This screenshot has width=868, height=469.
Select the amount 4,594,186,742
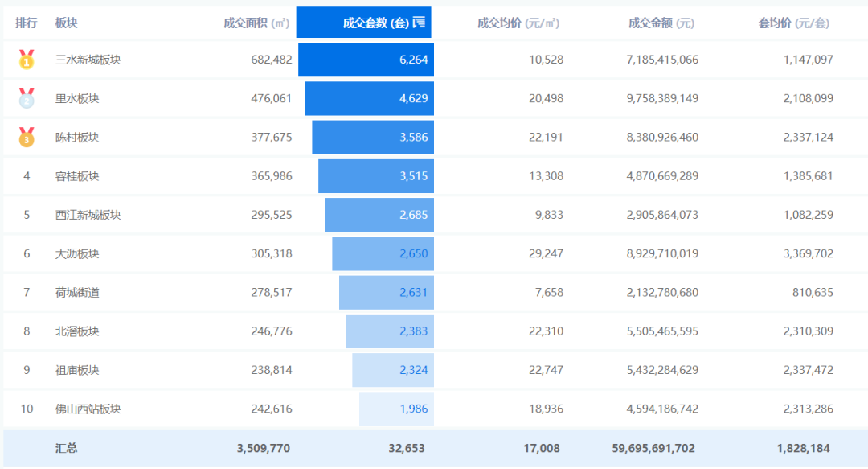pos(662,409)
